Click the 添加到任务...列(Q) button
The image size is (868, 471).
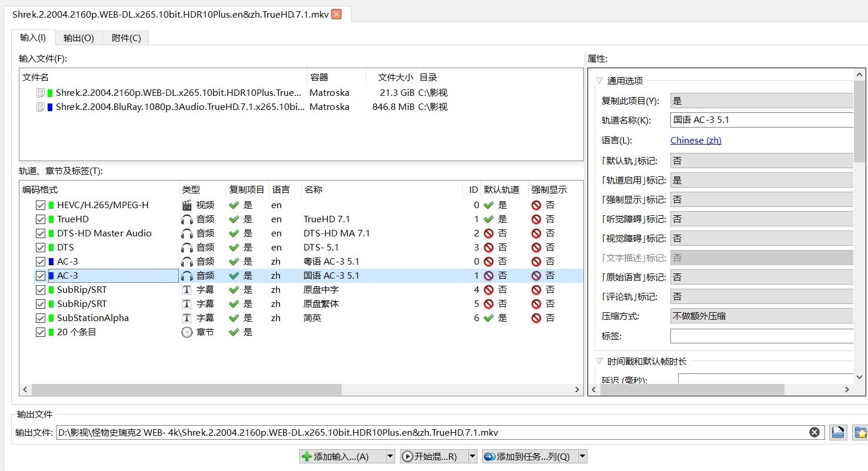tap(529, 456)
